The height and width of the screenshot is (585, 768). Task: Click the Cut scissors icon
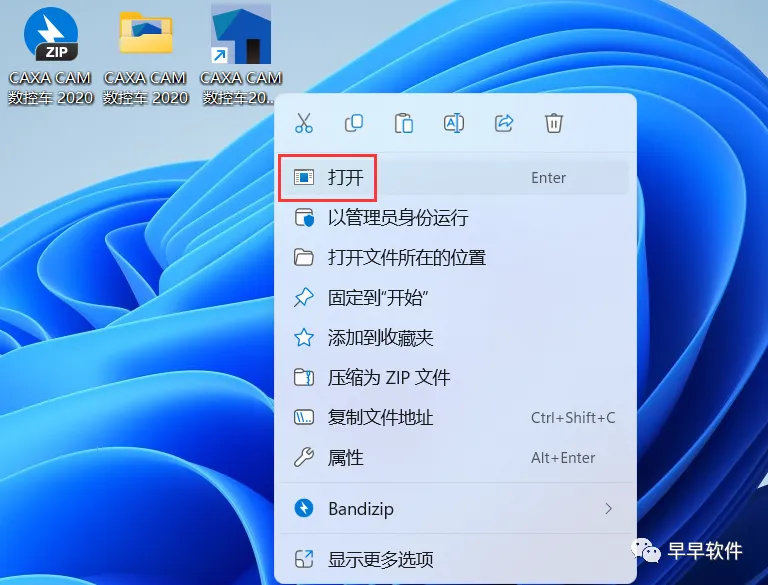(304, 123)
